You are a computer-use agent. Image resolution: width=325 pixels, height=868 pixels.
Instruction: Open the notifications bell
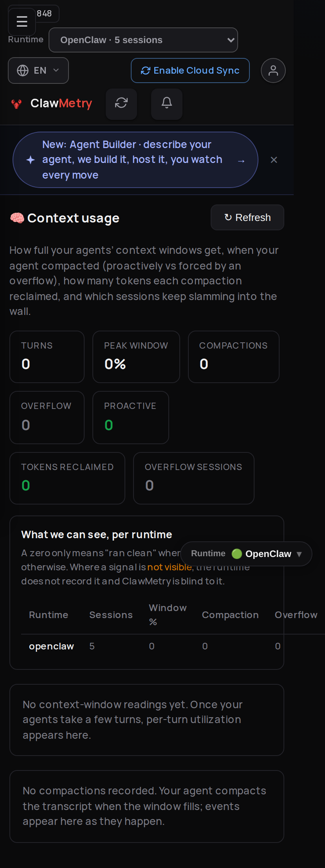coord(167,103)
